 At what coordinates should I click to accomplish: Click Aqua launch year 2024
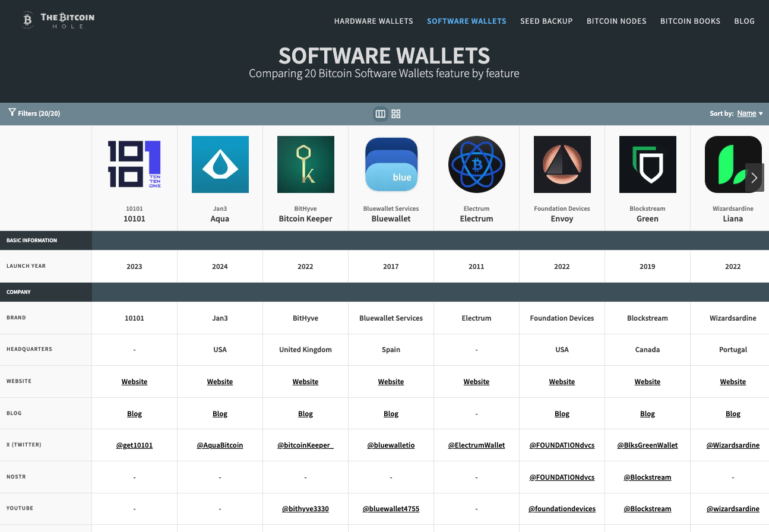click(x=220, y=267)
